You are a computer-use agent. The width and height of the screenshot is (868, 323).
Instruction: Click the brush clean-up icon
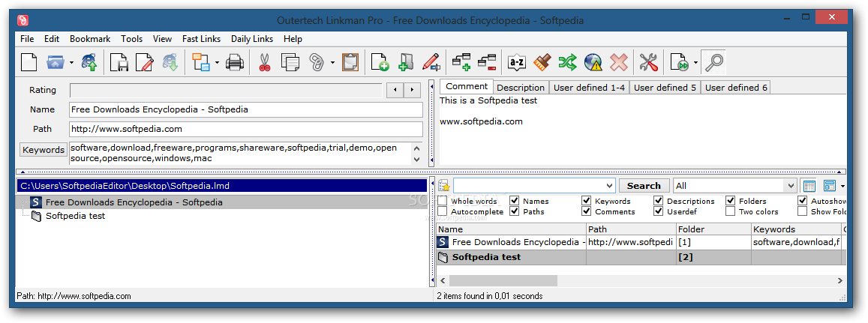click(542, 62)
